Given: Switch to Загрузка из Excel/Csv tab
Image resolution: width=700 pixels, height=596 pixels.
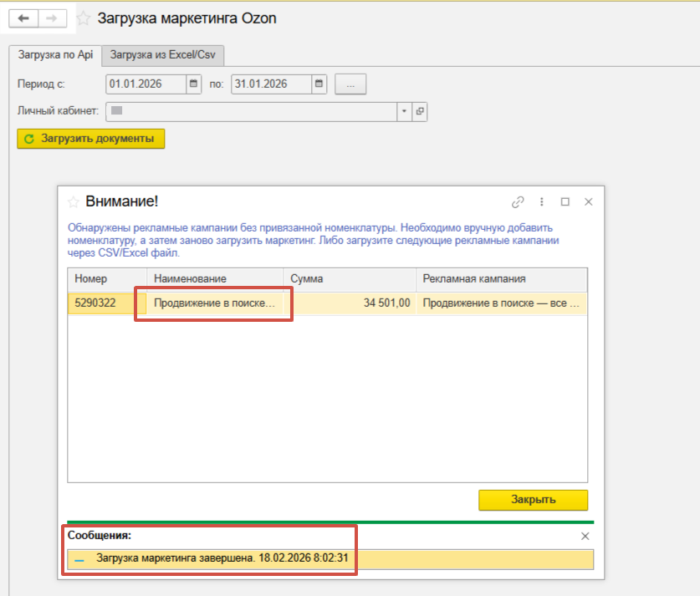Looking at the screenshot, I should (163, 55).
